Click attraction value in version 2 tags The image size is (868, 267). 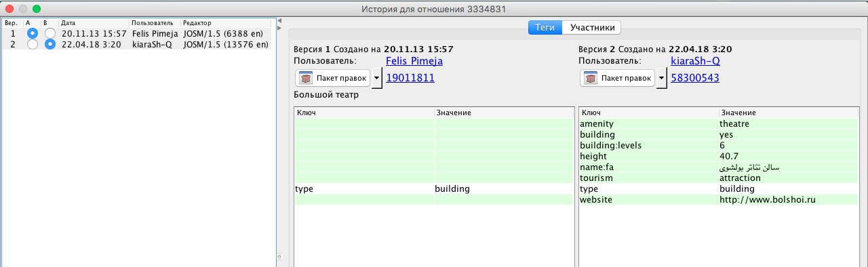tap(740, 178)
